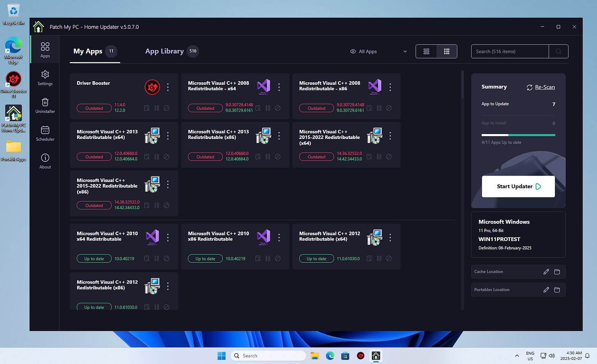Screen dimensions: 597x364
Task: Open the Recycle Bin desktop icon
Action: pyautogui.click(x=14, y=14)
